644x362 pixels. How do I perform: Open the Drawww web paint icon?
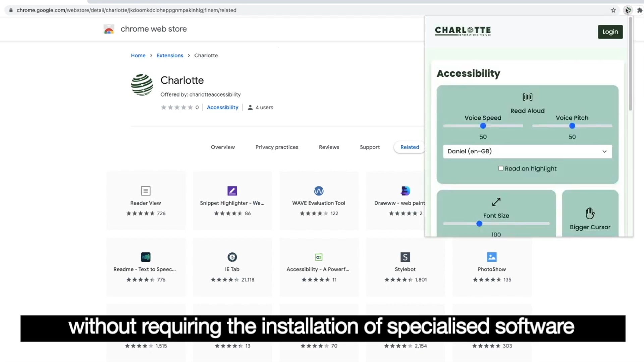pos(405,191)
